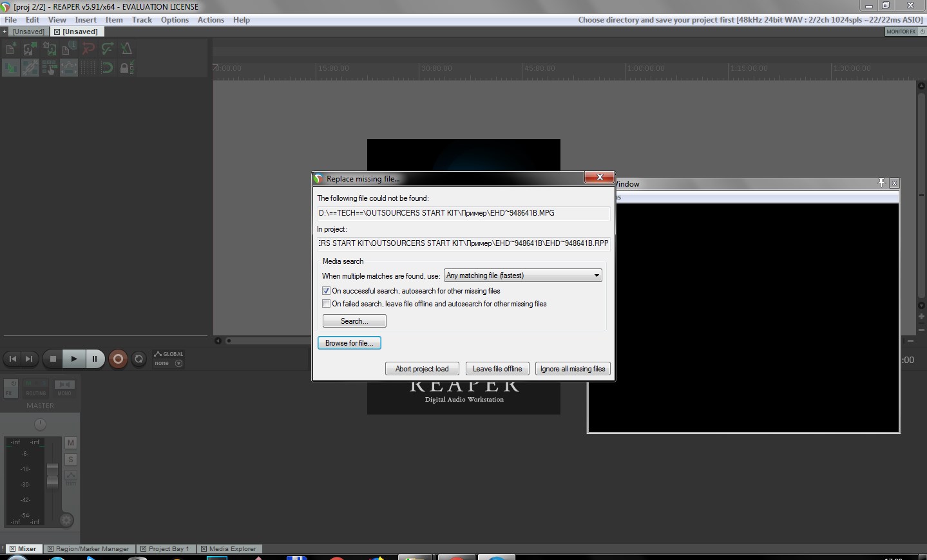Click the In project path field
The image size is (927, 560).
pos(463,243)
